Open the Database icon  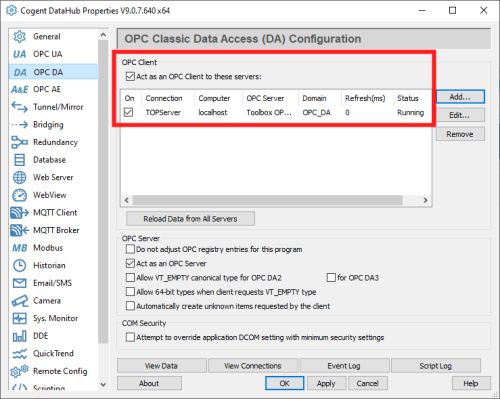(19, 160)
